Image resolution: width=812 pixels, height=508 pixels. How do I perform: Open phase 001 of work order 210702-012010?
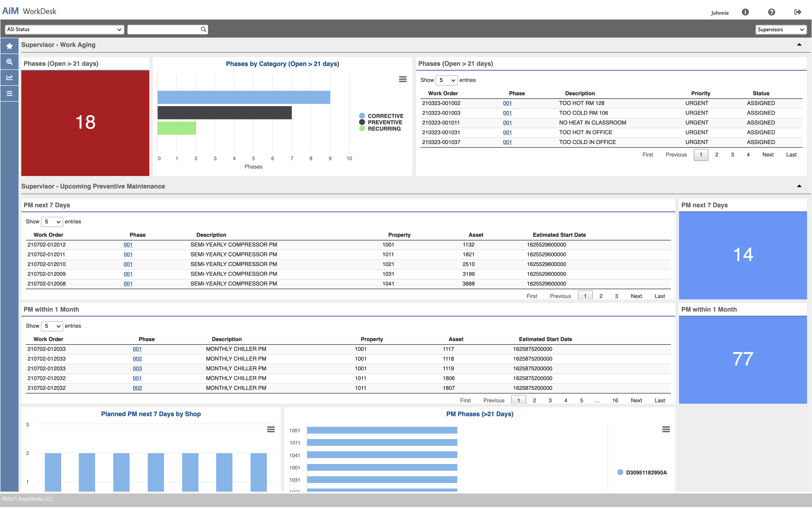pos(128,264)
